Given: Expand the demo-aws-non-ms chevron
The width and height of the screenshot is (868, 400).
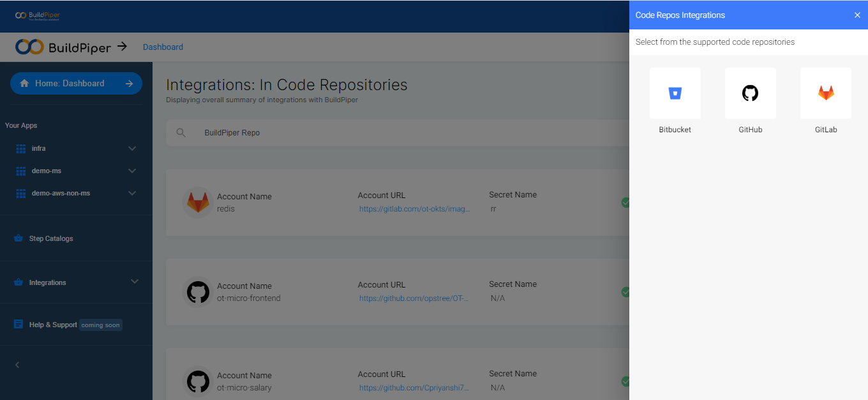Looking at the screenshot, I should (132, 193).
